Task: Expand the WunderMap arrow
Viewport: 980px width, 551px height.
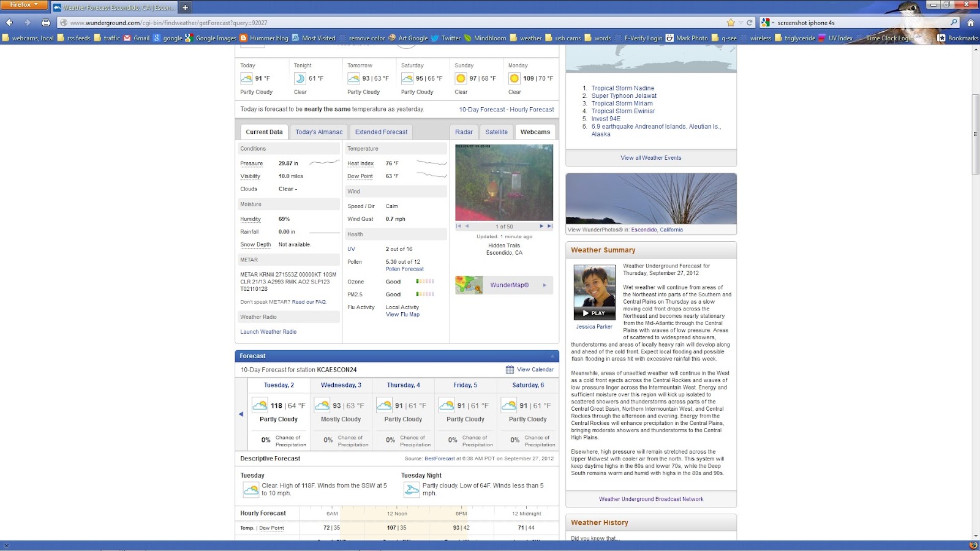Action: [545, 285]
